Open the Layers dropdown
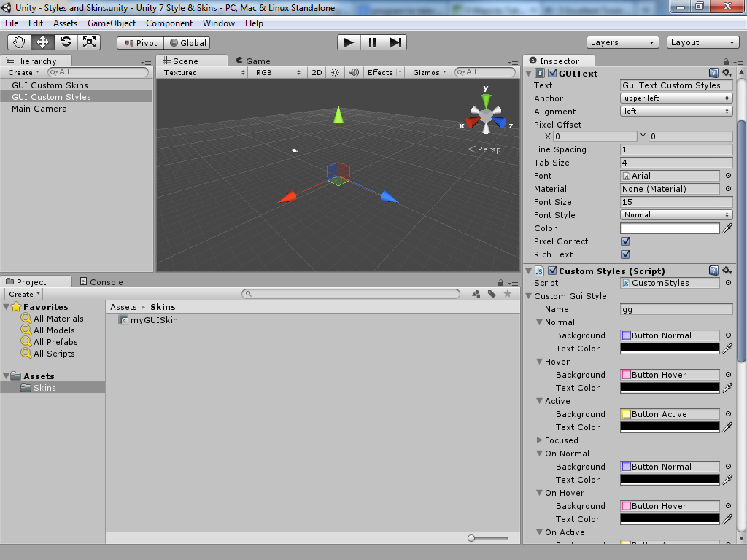The image size is (747, 560). (x=622, y=42)
